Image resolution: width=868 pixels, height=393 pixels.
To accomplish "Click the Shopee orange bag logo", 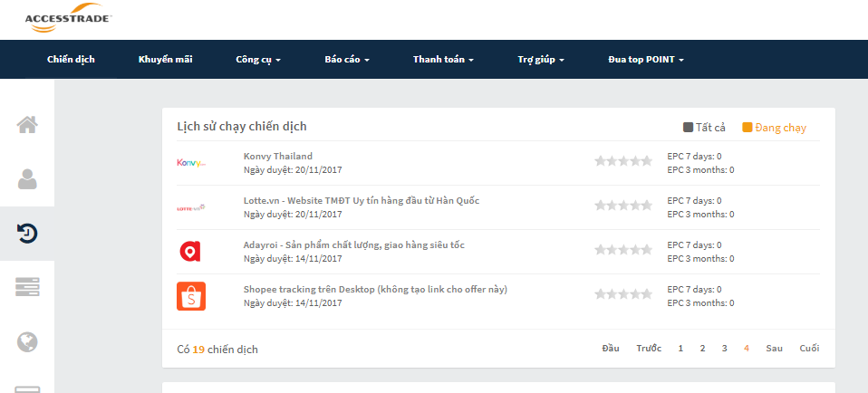I will coord(191,296).
